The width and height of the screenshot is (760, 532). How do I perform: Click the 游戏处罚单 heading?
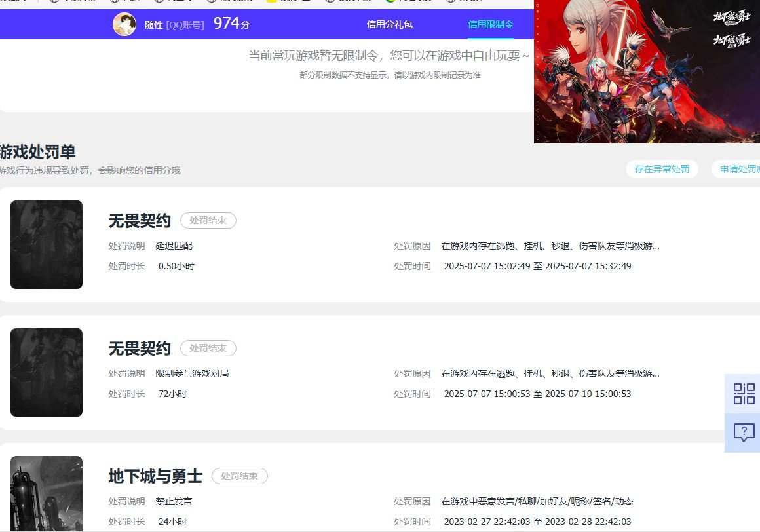(38, 151)
